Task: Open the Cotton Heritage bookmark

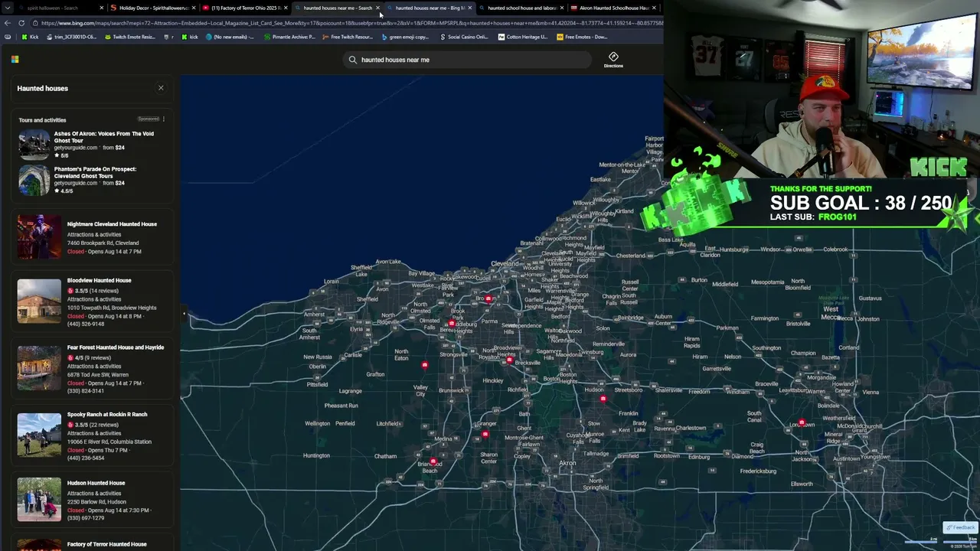Action: point(523,37)
